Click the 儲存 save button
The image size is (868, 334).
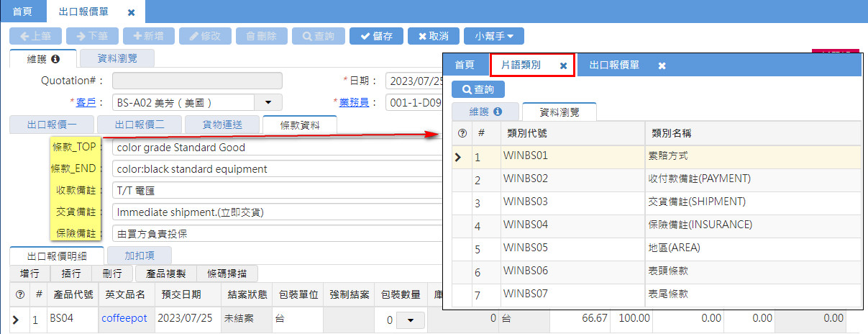click(x=376, y=36)
